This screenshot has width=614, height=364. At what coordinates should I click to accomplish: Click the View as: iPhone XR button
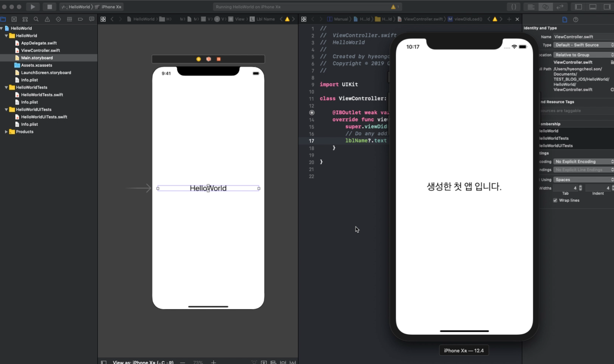coord(143,362)
